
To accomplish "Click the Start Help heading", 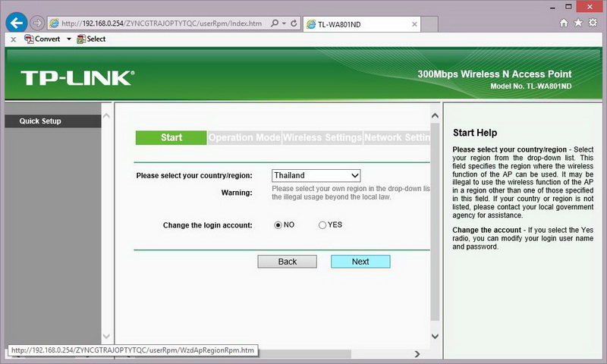I will 475,133.
